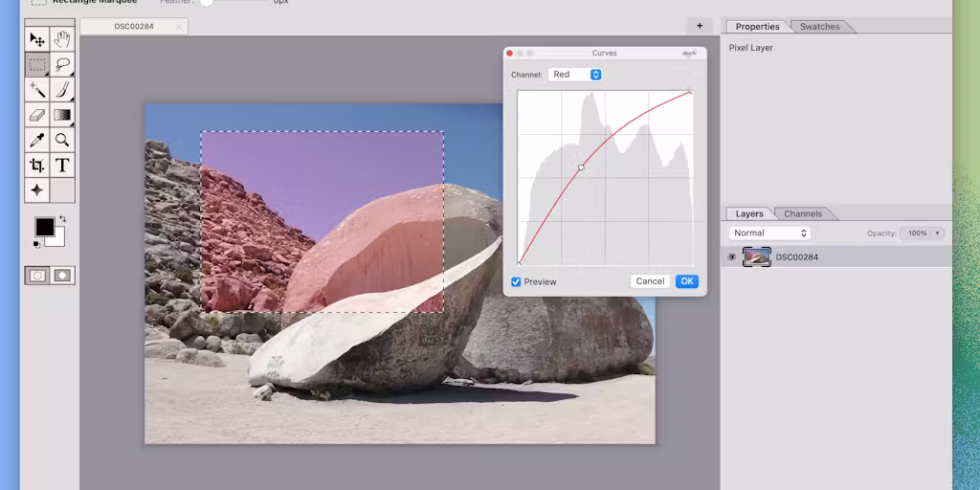Switch to the Channels tab

[x=803, y=213]
